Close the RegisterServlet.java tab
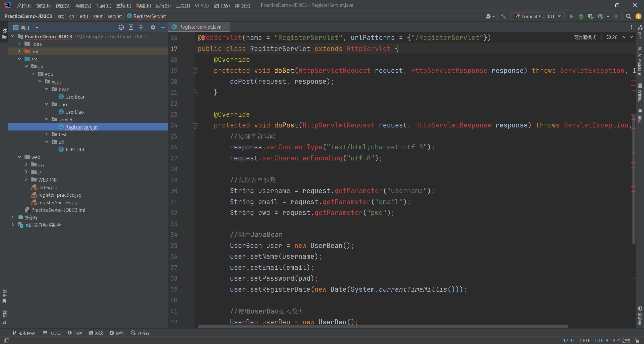This screenshot has height=344, width=644. [x=226, y=27]
